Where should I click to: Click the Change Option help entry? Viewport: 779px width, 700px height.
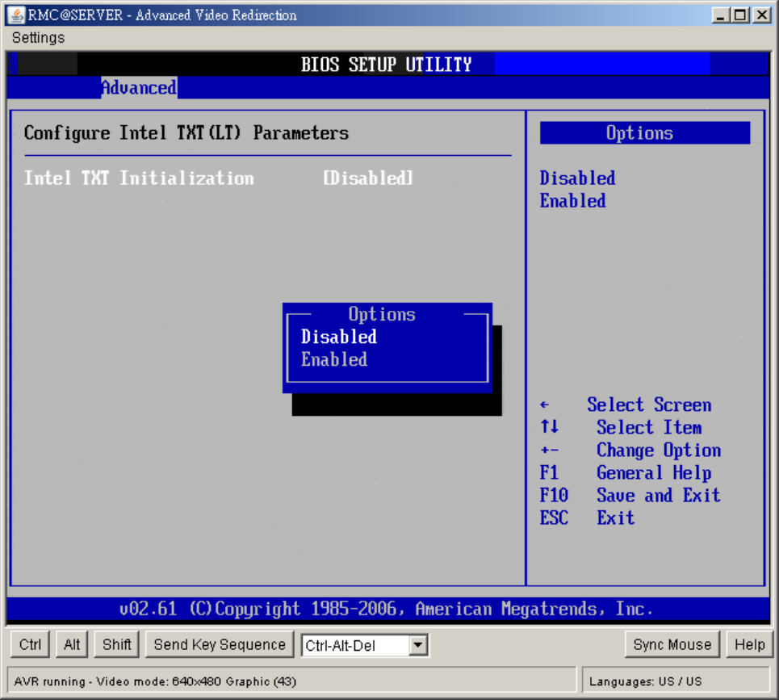click(630, 450)
